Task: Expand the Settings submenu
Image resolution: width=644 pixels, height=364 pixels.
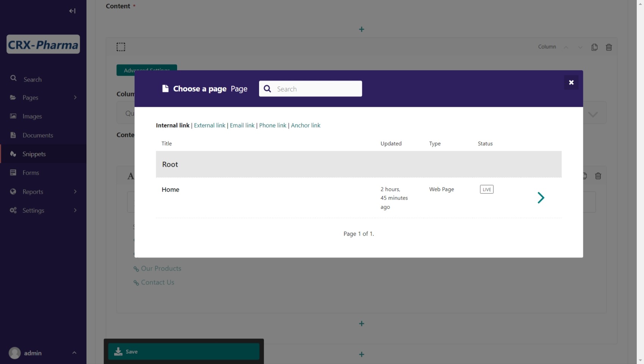Action: click(x=75, y=210)
